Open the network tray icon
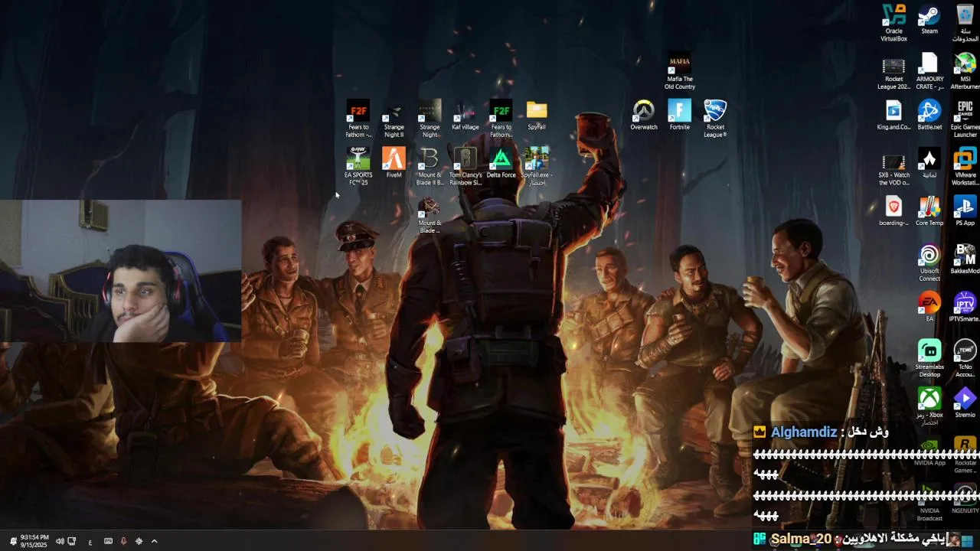Image resolution: width=980 pixels, height=551 pixels. tap(72, 541)
